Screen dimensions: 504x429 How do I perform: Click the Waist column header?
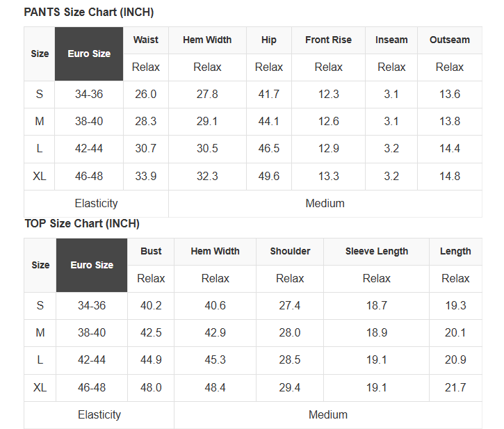146,40
